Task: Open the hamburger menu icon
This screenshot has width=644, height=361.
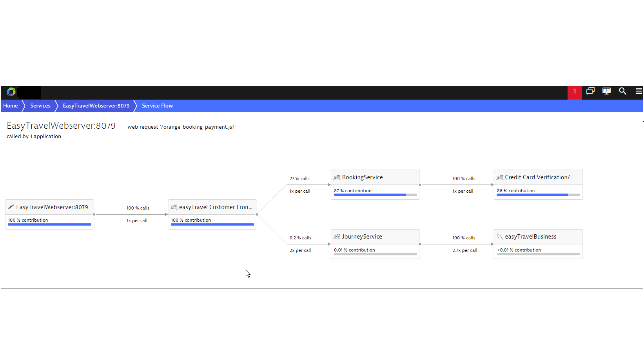Action: coord(639,91)
